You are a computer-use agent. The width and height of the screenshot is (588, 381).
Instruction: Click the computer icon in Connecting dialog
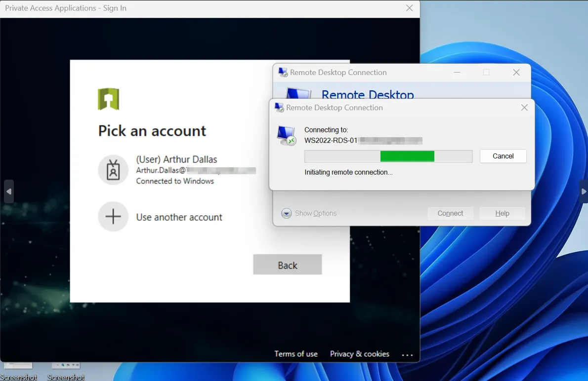(x=287, y=136)
